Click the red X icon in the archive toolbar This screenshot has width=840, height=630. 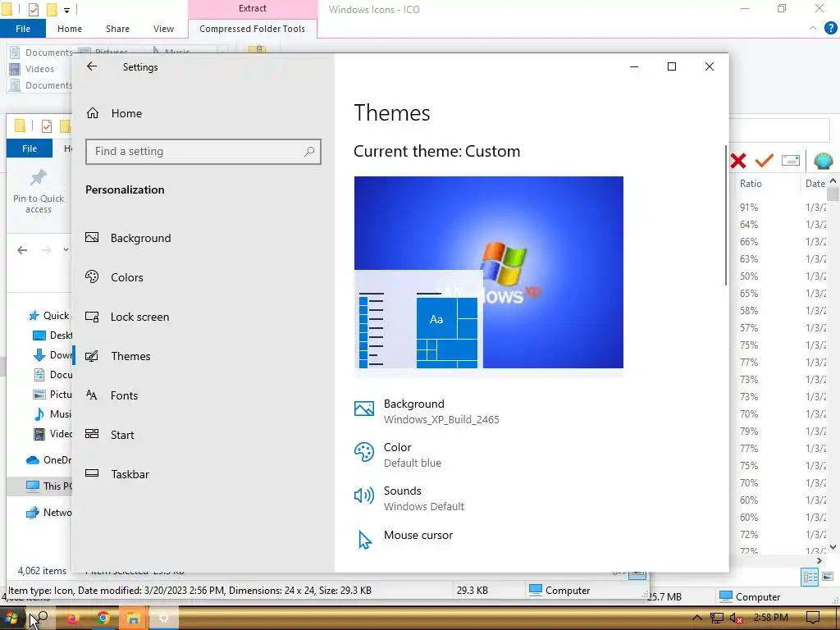738,161
